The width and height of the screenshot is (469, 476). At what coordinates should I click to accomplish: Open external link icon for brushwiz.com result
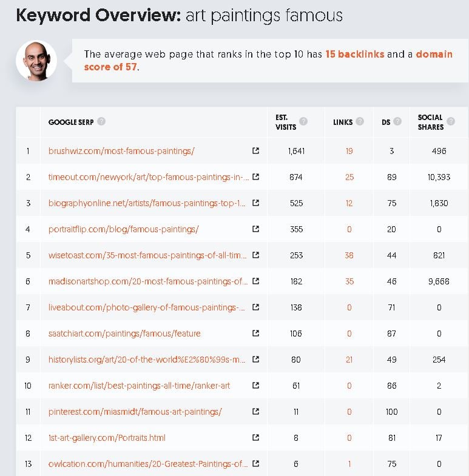coord(256,150)
